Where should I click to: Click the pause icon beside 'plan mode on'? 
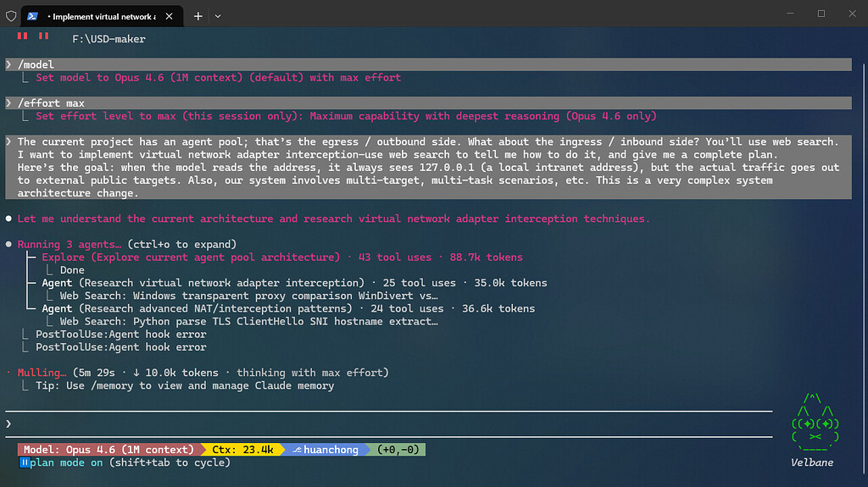(x=25, y=462)
